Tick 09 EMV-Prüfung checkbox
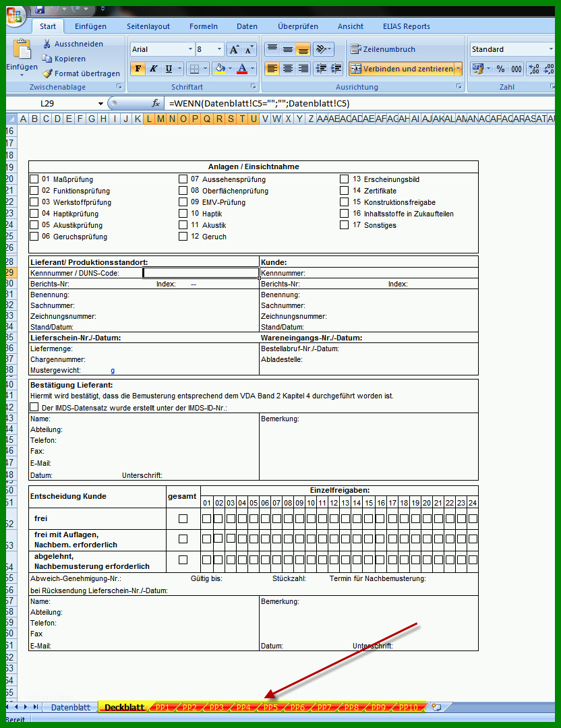This screenshot has height=728, width=561. [183, 202]
